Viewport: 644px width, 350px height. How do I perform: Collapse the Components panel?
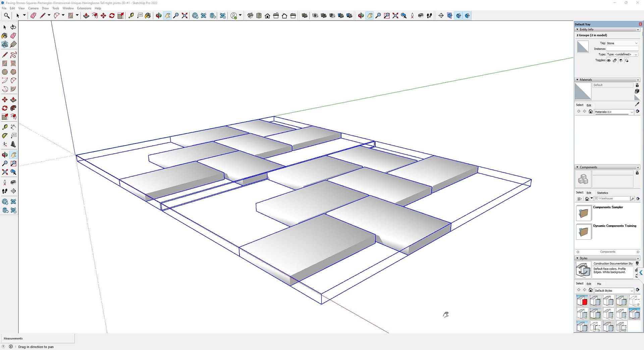pyautogui.click(x=577, y=167)
